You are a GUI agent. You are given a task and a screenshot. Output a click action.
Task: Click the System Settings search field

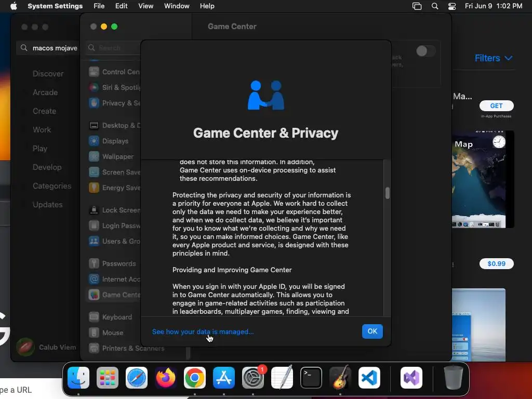click(114, 48)
